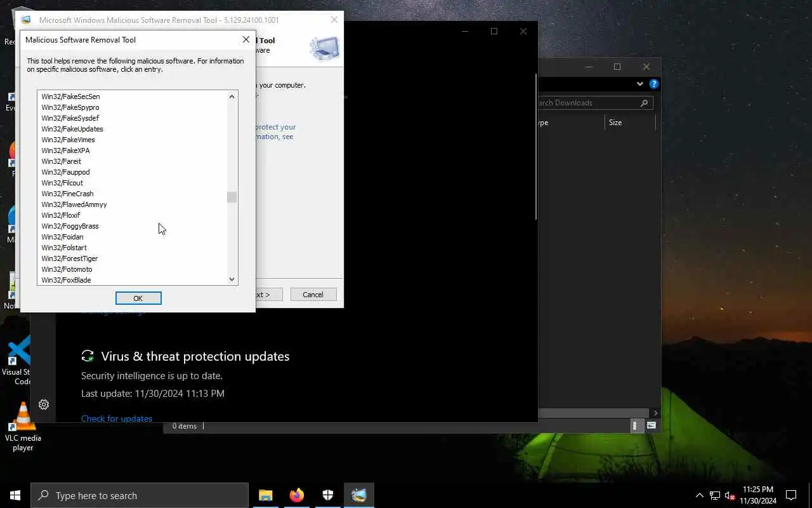Click the Cancel button in the MSRT wizard
Image resolution: width=812 pixels, height=508 pixels.
pos(313,295)
